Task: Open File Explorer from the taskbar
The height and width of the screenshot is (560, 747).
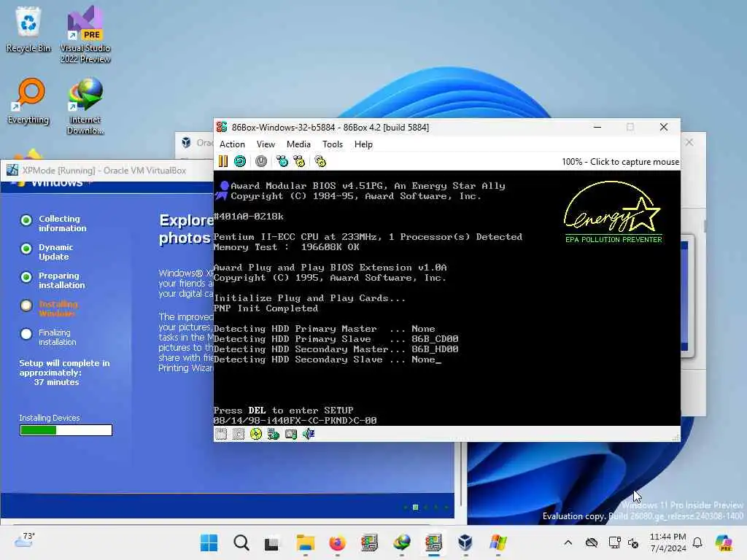Action: (x=305, y=542)
